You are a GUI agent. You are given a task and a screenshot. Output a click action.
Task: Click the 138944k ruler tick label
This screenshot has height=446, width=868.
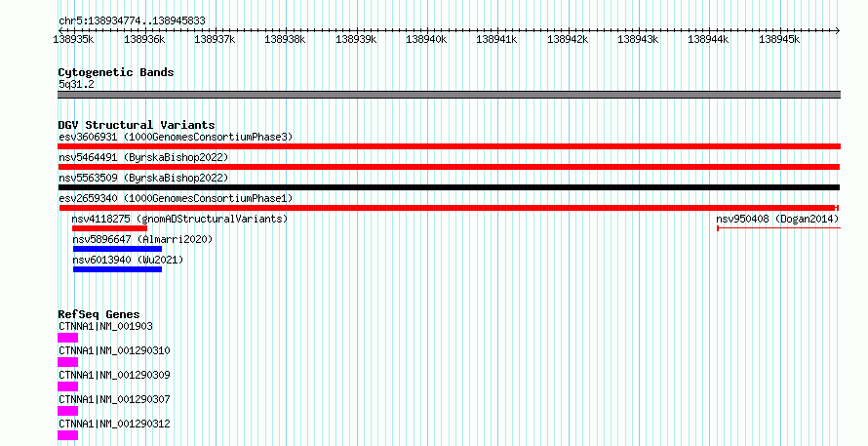[708, 39]
